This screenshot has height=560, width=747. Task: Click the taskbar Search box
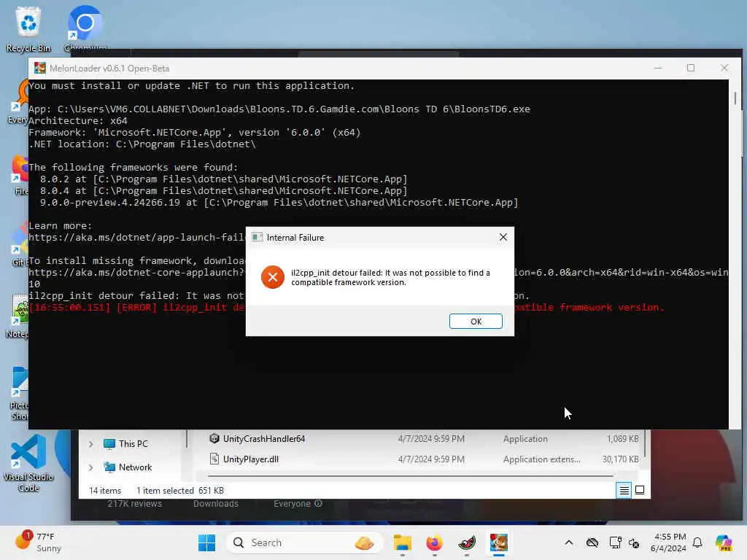point(304,542)
